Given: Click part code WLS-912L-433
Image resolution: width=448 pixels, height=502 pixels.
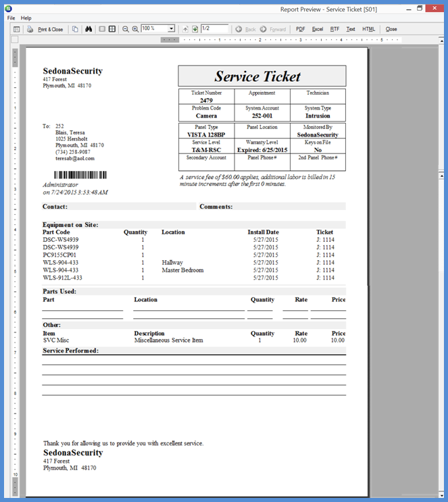Looking at the screenshot, I should coord(62,278).
